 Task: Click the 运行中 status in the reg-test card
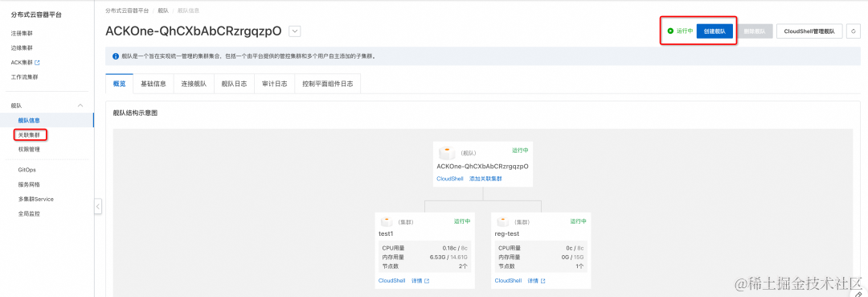tap(579, 221)
